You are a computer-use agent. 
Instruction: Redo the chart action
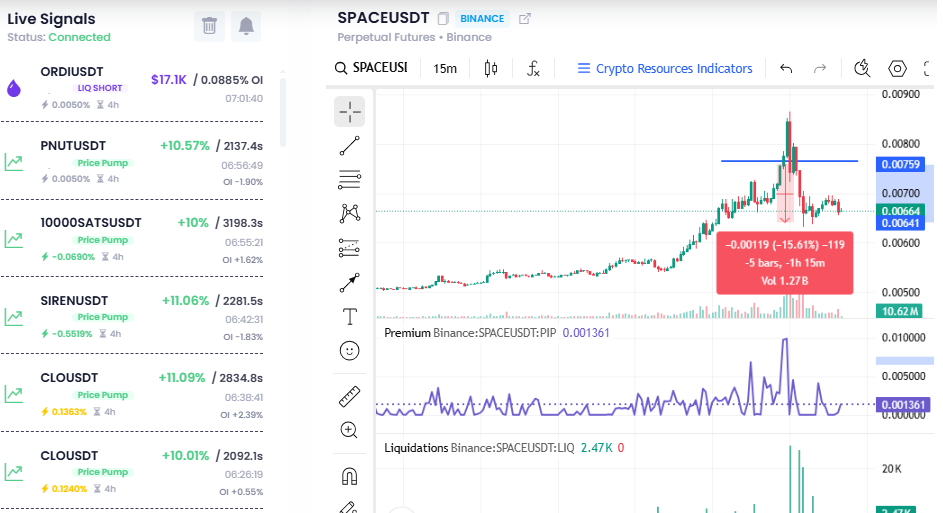pyautogui.click(x=820, y=69)
